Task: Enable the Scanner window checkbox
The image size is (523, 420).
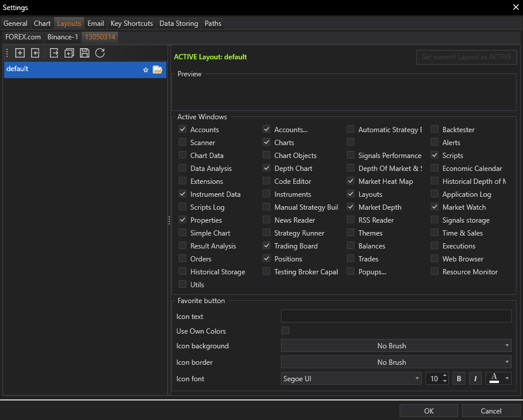Action: tap(183, 143)
